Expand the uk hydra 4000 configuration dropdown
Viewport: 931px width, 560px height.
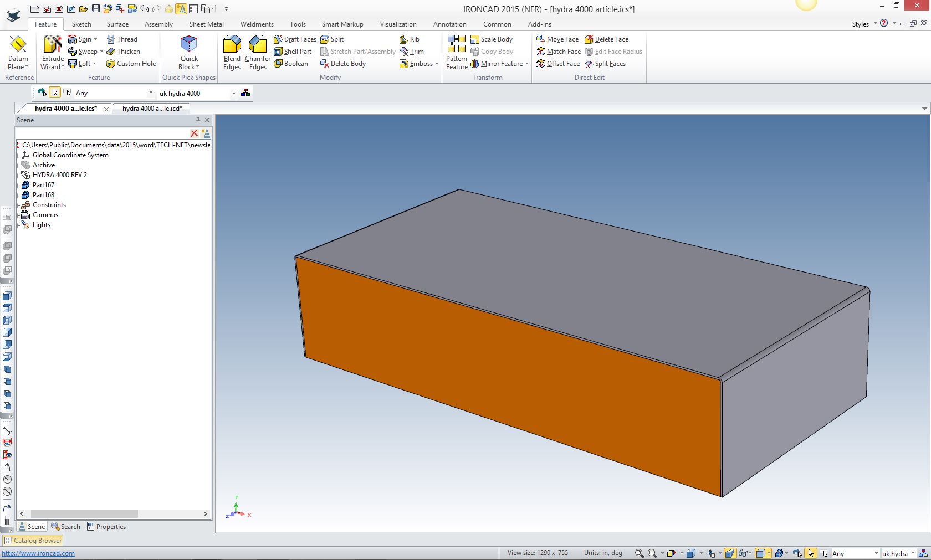click(234, 93)
